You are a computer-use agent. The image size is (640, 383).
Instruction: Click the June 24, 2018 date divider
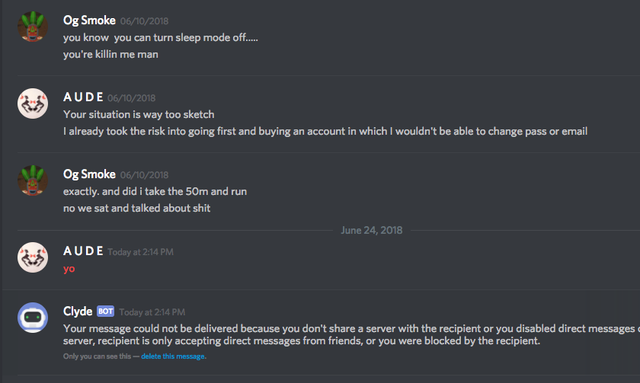[x=371, y=230]
